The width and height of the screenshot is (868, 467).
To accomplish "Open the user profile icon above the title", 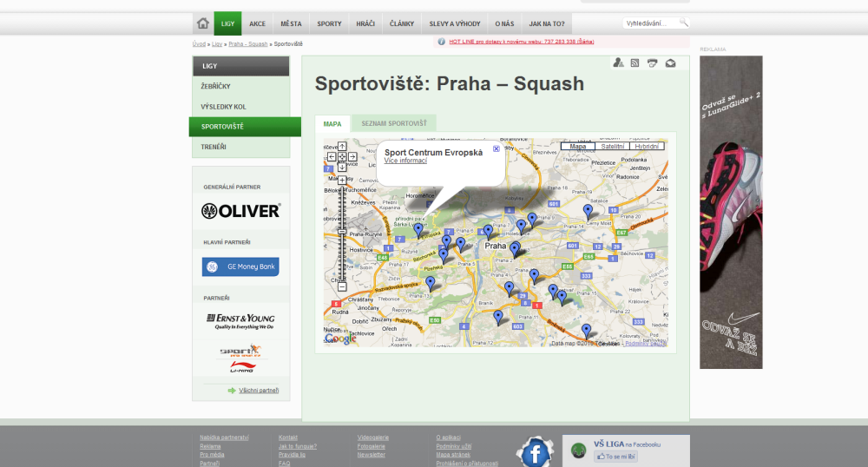I will [618, 63].
